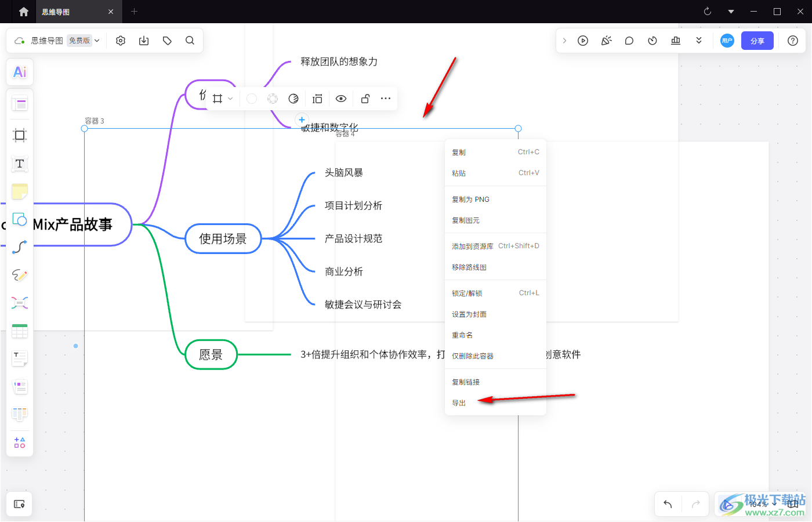Viewport: 812px width, 522px height.
Task: Open the timer tool
Action: click(x=652, y=41)
